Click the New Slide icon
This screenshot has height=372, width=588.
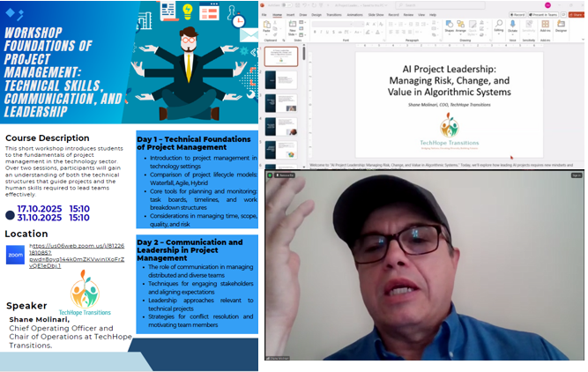293,26
